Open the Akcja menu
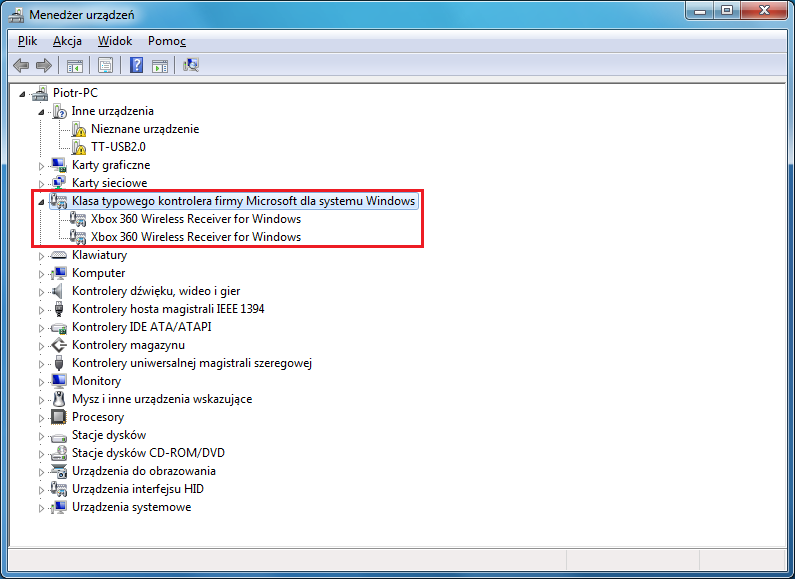The image size is (795, 579). tap(67, 41)
